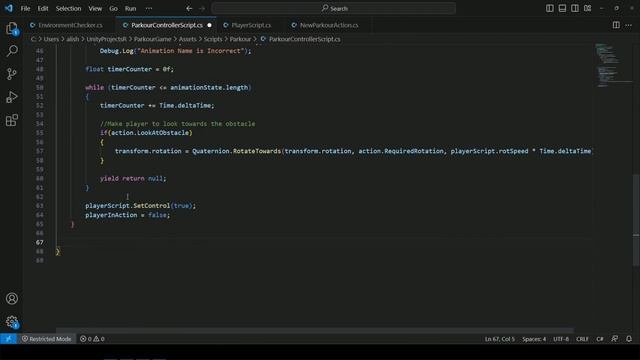Click 'float timerCounter = 0f;' line
The image size is (640, 360).
tap(129, 69)
